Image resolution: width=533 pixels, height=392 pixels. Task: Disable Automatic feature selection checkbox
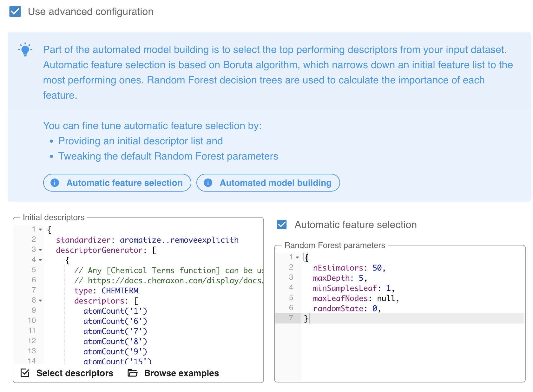click(x=282, y=225)
